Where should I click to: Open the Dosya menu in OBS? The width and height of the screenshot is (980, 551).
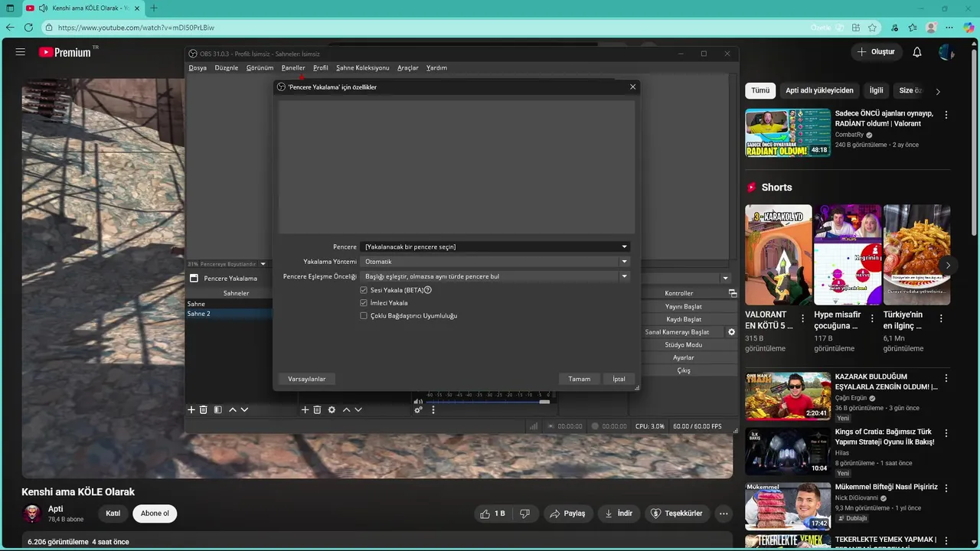pos(198,67)
